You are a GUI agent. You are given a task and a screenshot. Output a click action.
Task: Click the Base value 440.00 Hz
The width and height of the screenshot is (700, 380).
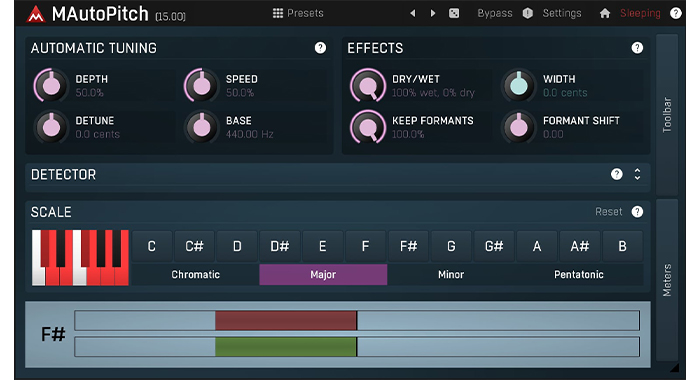(250, 134)
